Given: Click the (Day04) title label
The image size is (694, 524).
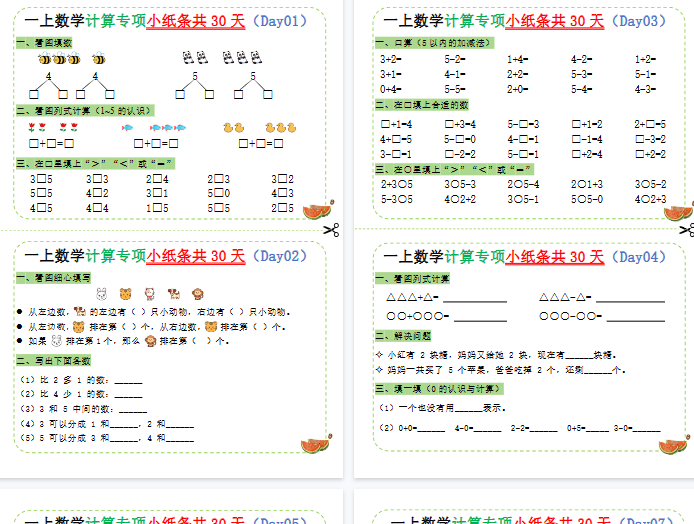Looking at the screenshot, I should coord(639,257).
